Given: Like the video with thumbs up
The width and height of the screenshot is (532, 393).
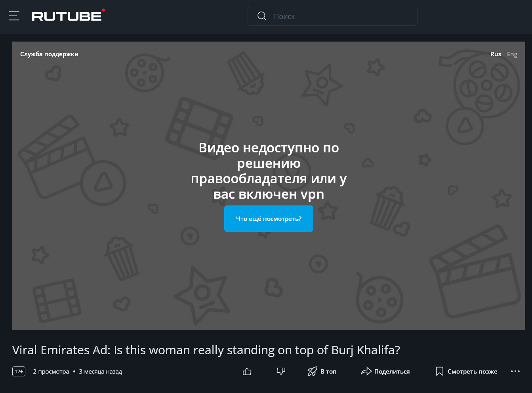Looking at the screenshot, I should pos(247,371).
